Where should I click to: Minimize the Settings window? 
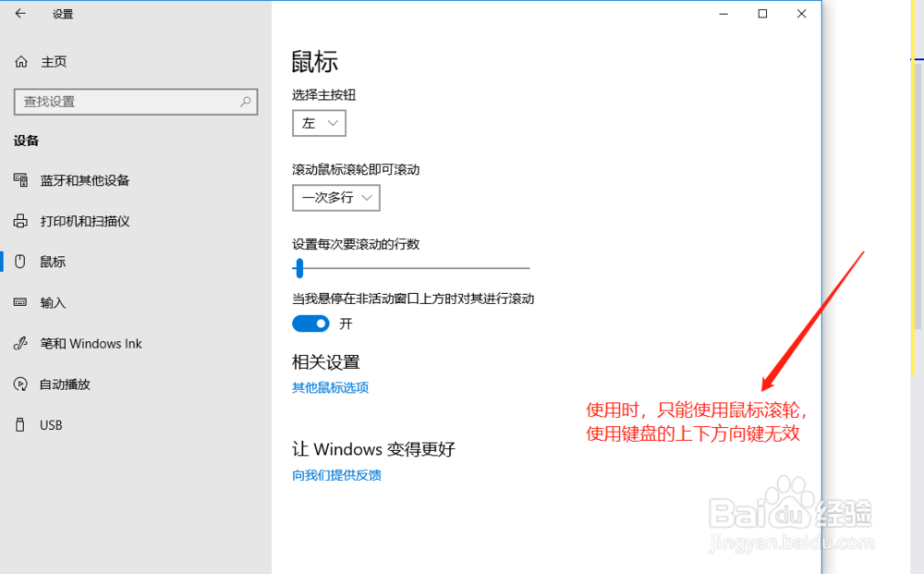723,14
